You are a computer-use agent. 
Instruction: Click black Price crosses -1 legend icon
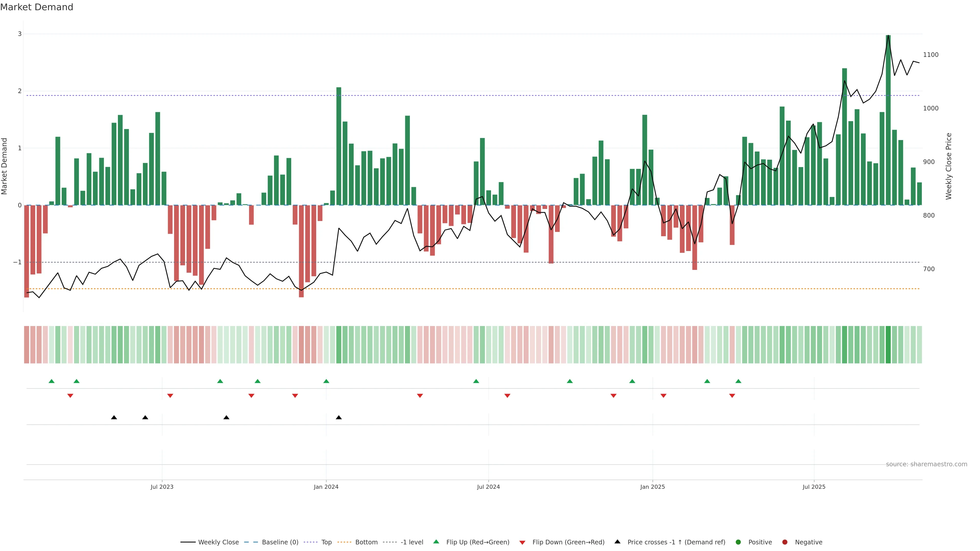click(x=617, y=542)
